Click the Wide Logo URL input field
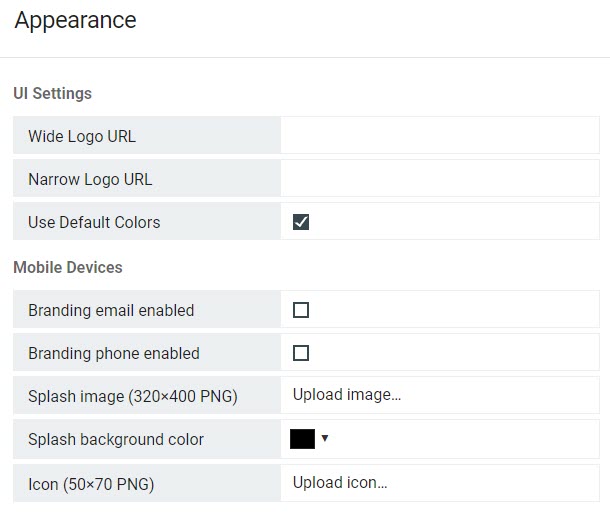Image resolution: width=610 pixels, height=515 pixels. (440, 135)
